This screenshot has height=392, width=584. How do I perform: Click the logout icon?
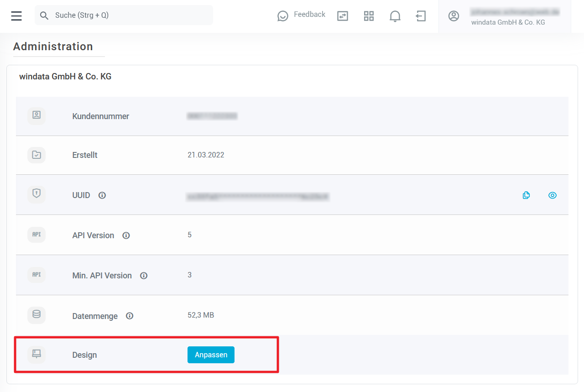click(421, 16)
